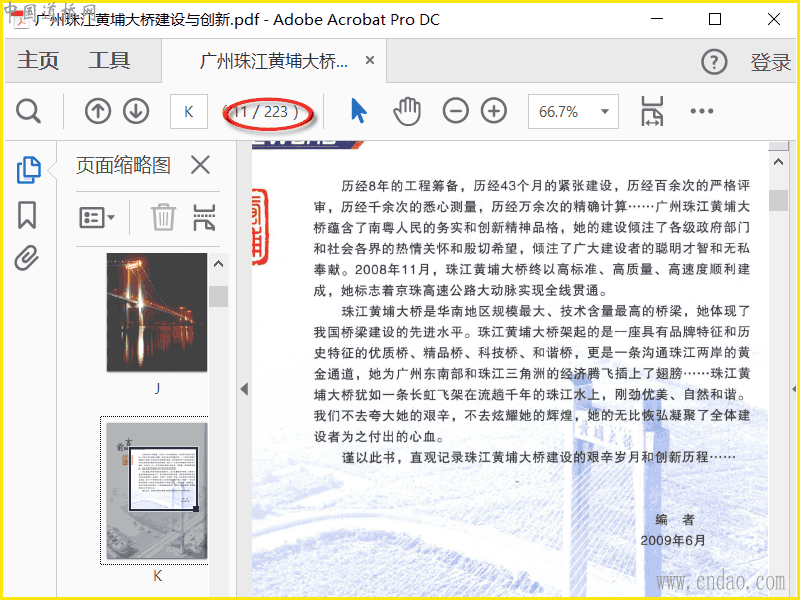
Task: Close the 广州珠江黄埔大桥 document tab
Action: click(370, 60)
